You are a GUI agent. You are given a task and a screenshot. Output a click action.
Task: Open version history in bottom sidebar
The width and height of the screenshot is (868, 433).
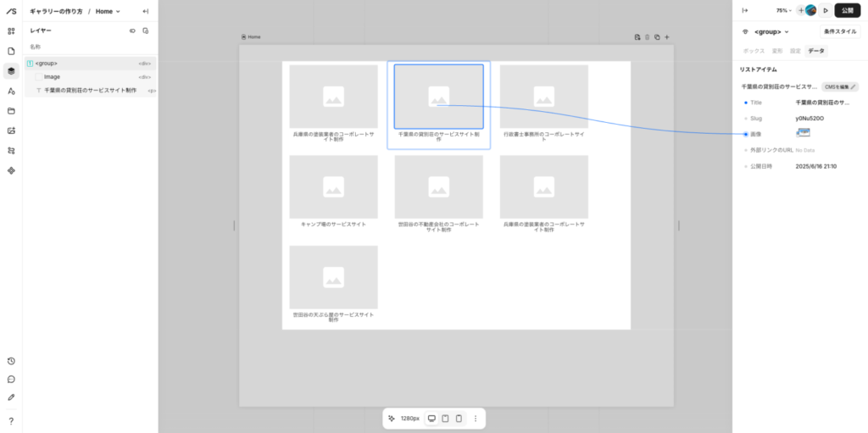(x=11, y=361)
